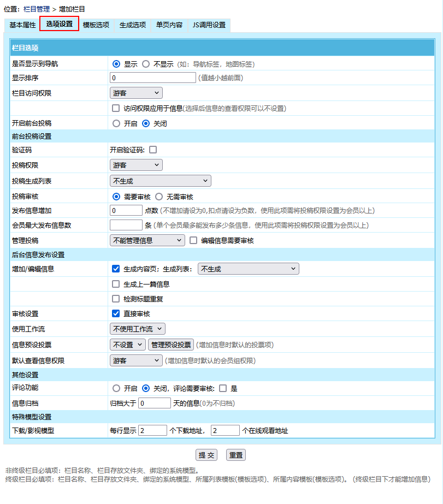
Task: Check 生成上一篇信息 option
Action: click(116, 284)
